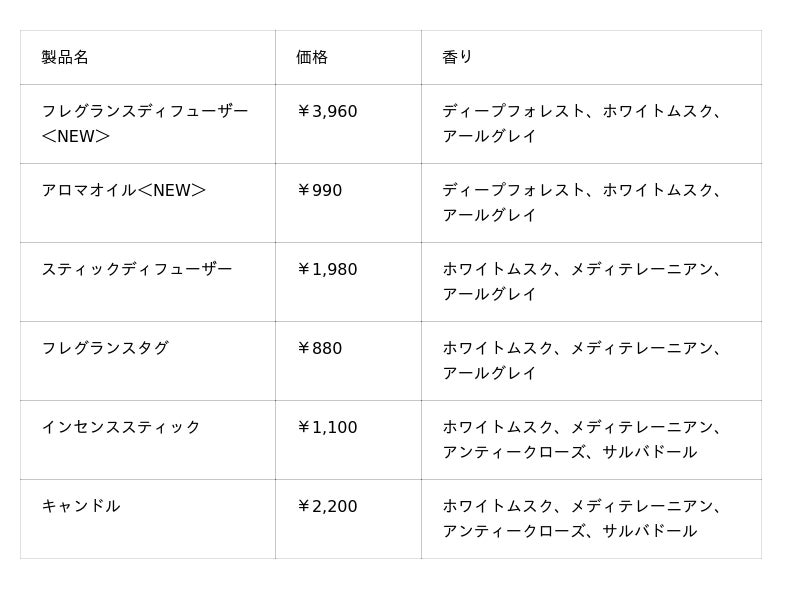
Task: Click the アロマオイル<NEW> product name
Action: click(x=123, y=190)
